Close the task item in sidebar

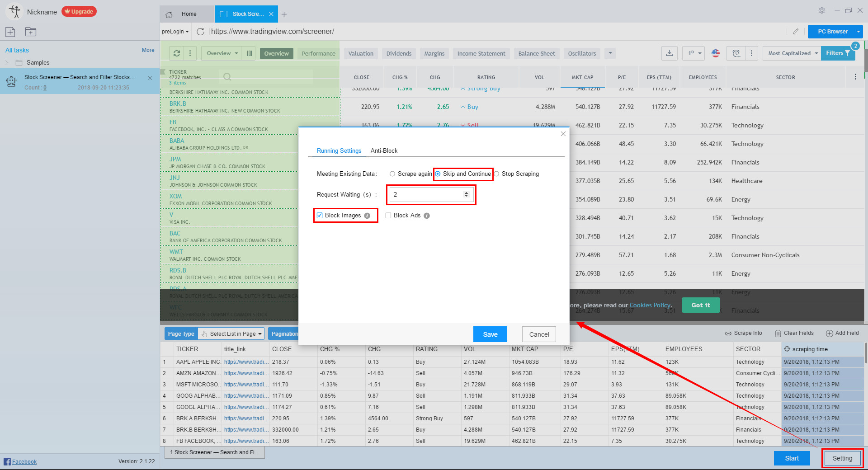(x=150, y=78)
